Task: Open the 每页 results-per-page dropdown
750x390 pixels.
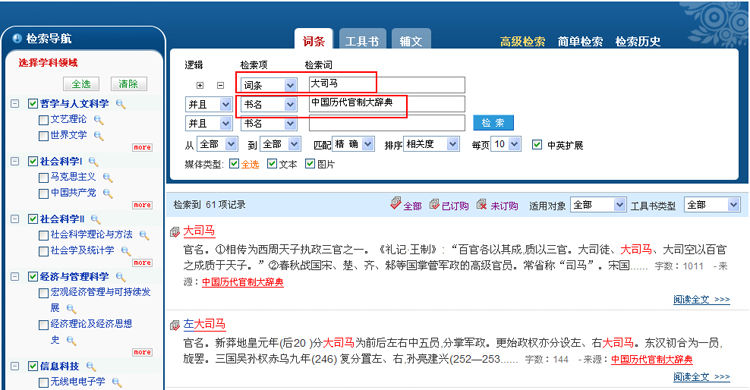Action: 507,144
